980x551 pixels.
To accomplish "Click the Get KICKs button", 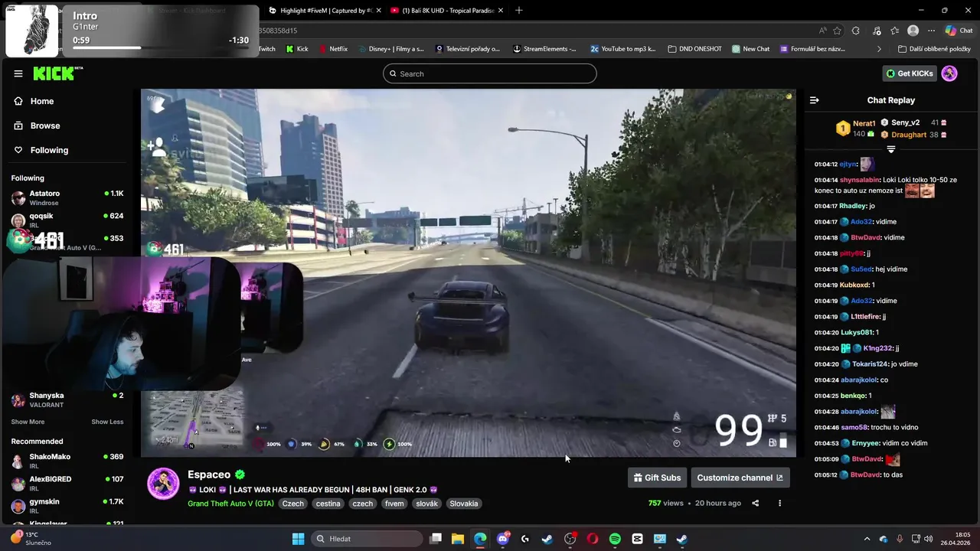I will pyautogui.click(x=910, y=73).
